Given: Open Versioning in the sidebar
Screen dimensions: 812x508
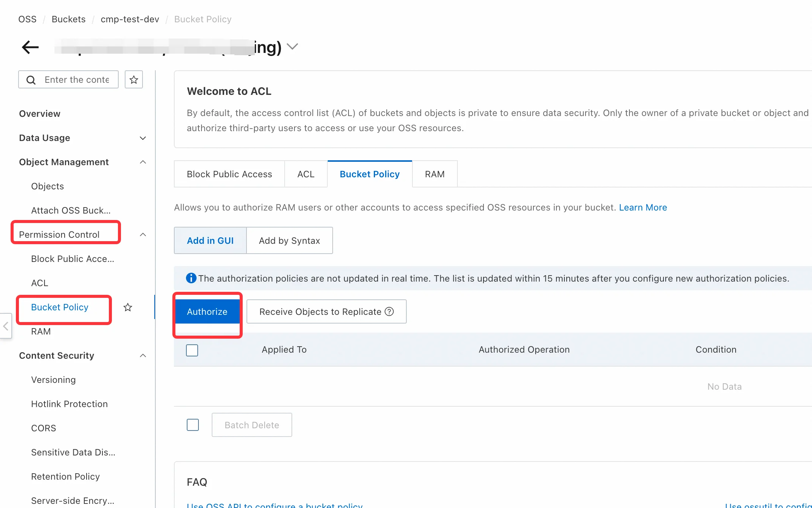Looking at the screenshot, I should tap(53, 380).
